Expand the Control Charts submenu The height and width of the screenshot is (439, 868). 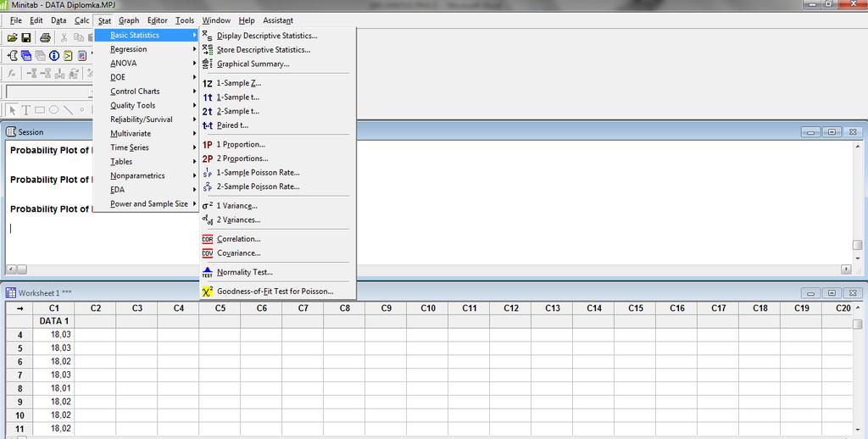[146, 92]
